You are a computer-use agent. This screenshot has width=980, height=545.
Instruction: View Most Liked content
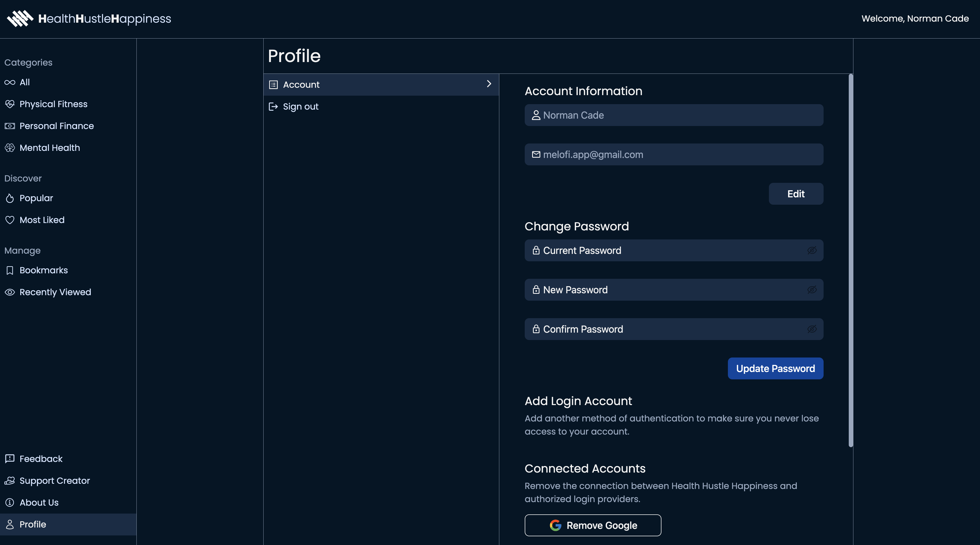pos(68,220)
